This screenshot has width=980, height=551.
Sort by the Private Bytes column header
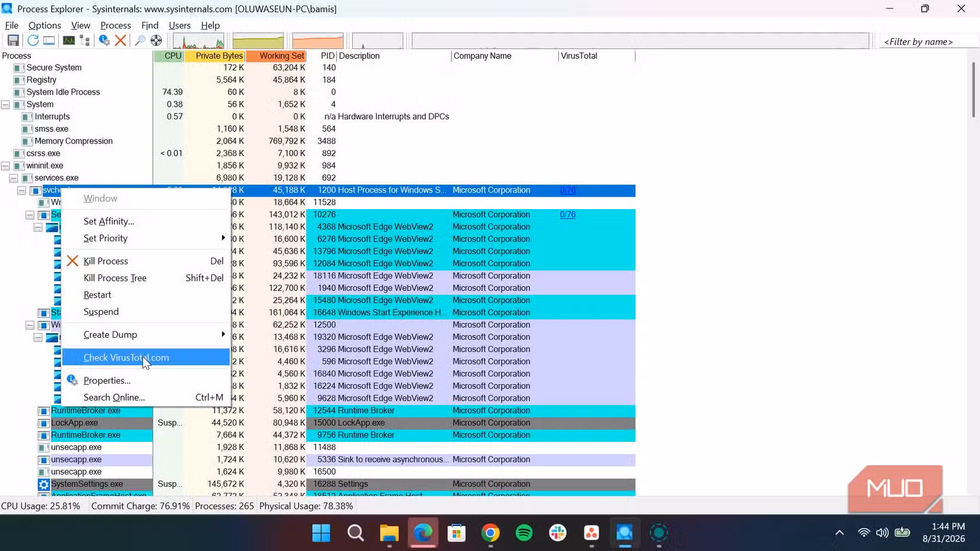click(214, 56)
